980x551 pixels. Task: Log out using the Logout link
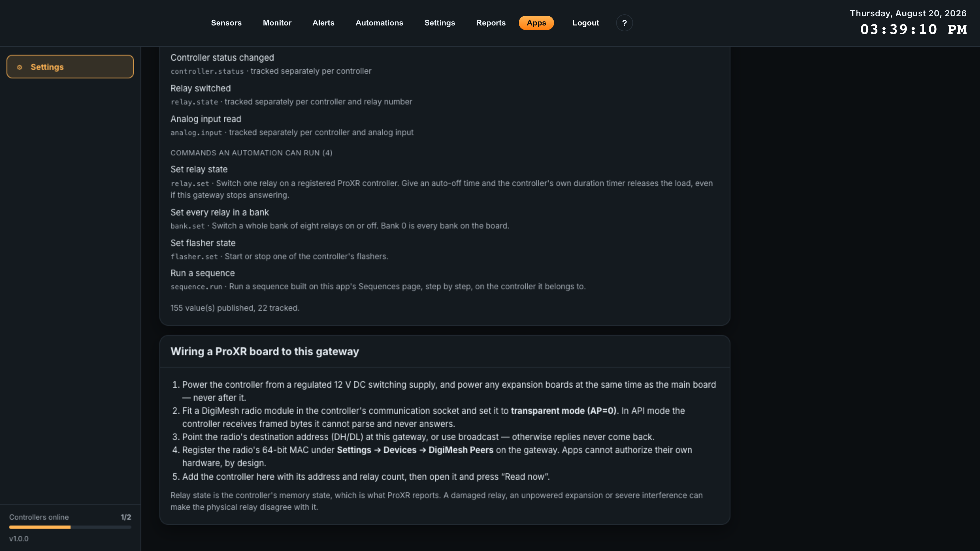585,23
